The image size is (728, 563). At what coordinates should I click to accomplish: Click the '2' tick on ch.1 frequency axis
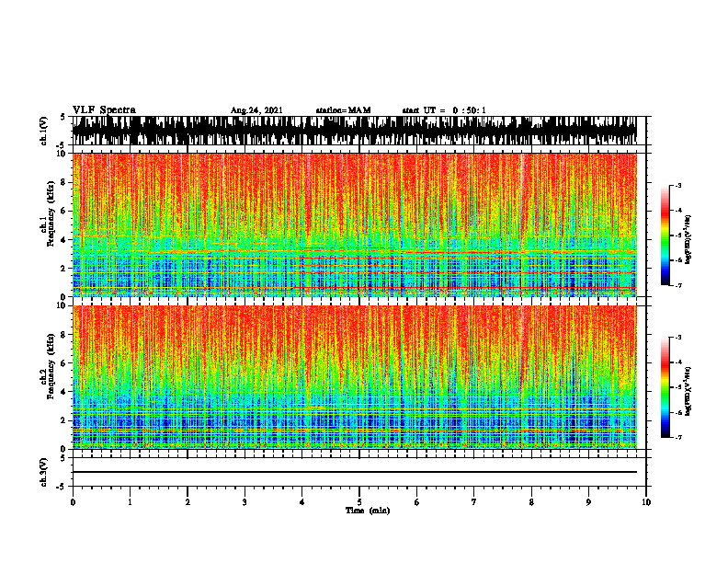point(64,269)
